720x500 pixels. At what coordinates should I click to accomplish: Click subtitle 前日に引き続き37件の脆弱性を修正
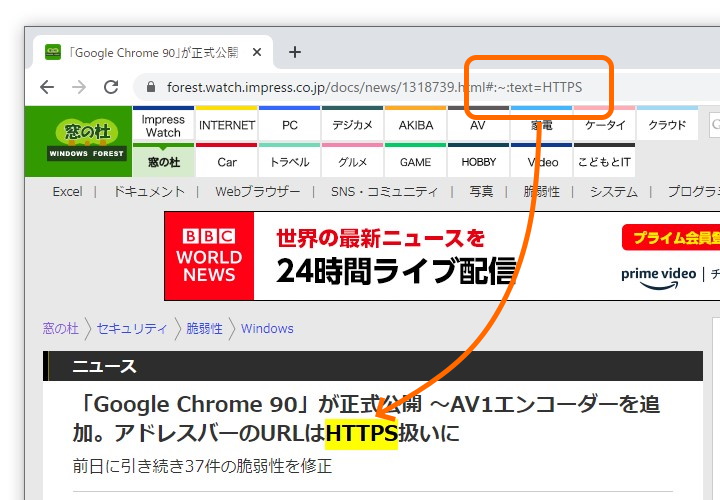click(202, 466)
